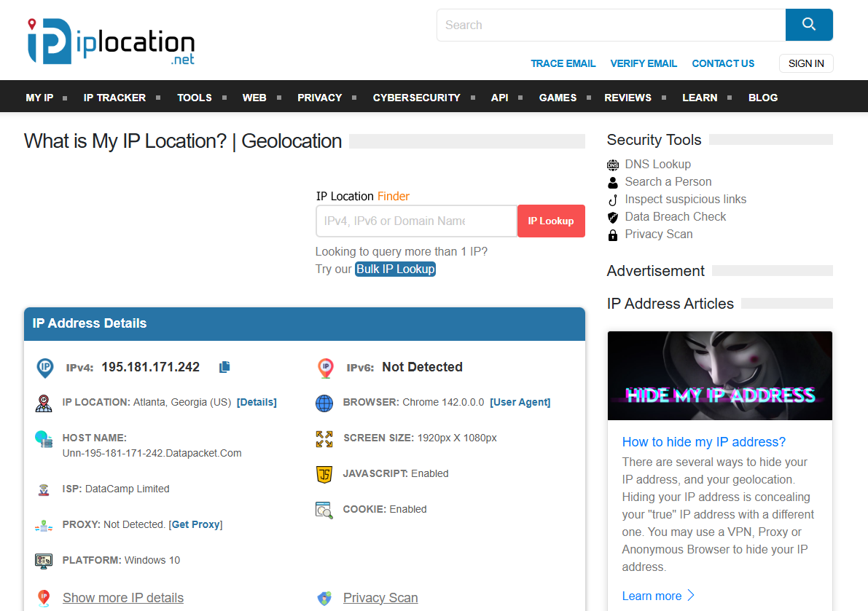
Task: Click the JavaScript shield icon
Action: pos(324,473)
